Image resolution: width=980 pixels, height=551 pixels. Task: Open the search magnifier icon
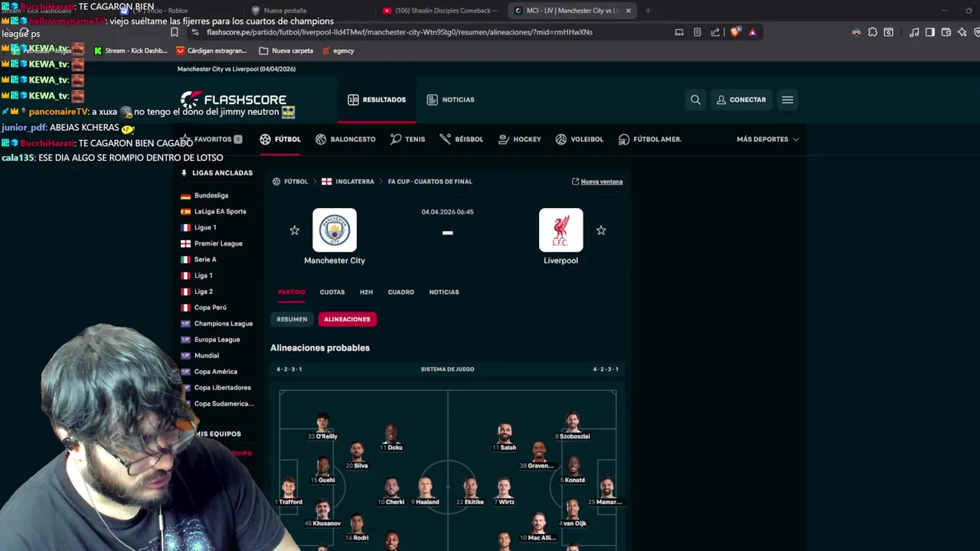[x=695, y=99]
